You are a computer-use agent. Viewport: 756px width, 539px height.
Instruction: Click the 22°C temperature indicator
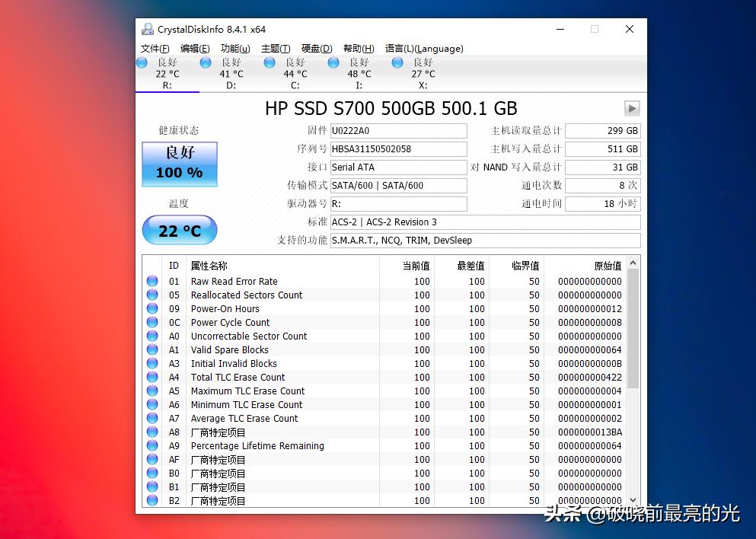click(x=179, y=230)
